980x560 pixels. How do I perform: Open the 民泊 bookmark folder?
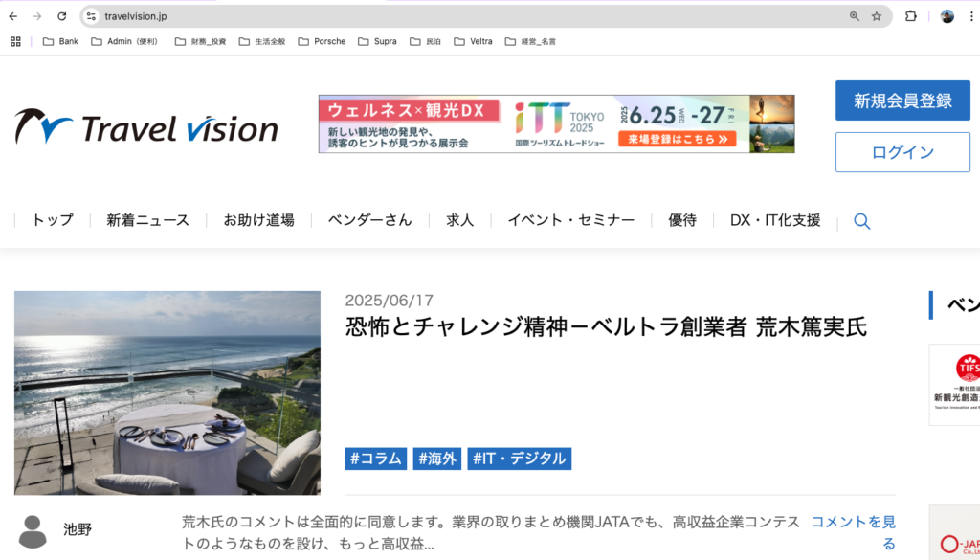425,41
